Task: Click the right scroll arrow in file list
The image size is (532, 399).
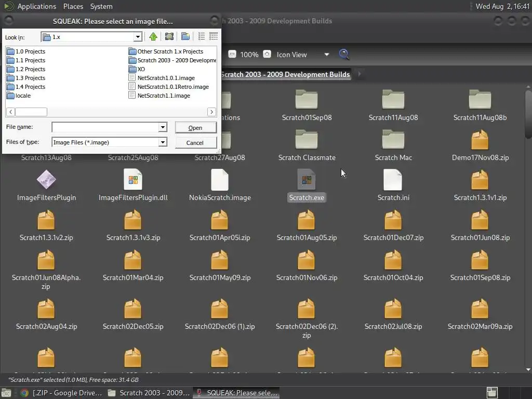Action: [x=212, y=112]
